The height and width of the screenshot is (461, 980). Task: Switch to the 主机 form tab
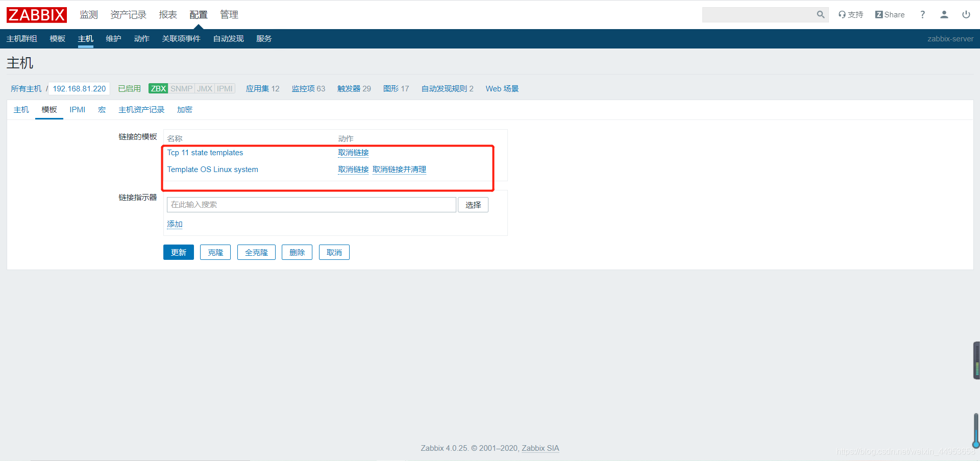click(21, 110)
